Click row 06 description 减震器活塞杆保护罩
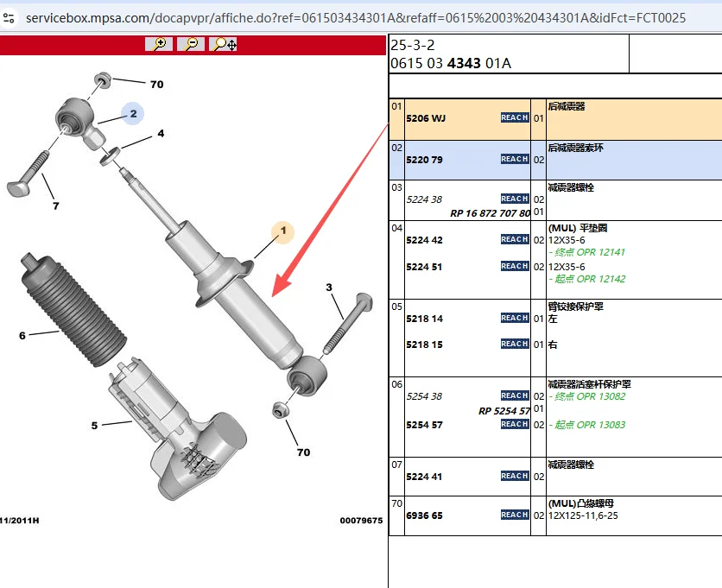722x588 pixels. pyautogui.click(x=589, y=384)
